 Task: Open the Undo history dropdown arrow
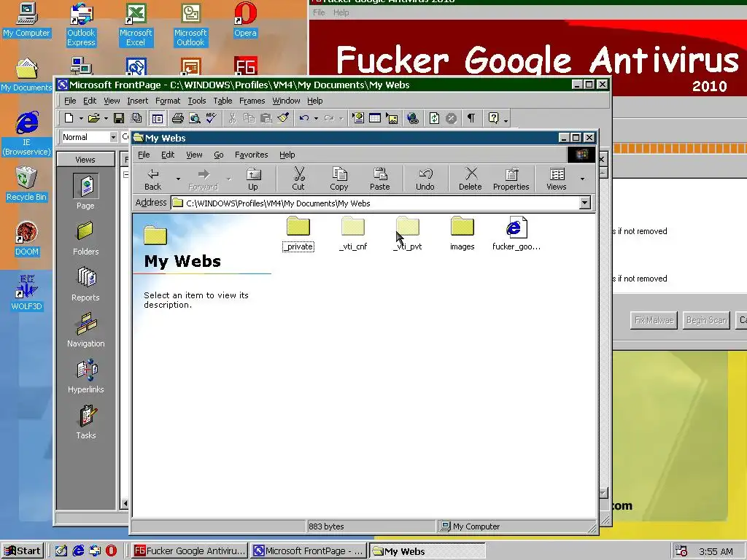316,118
